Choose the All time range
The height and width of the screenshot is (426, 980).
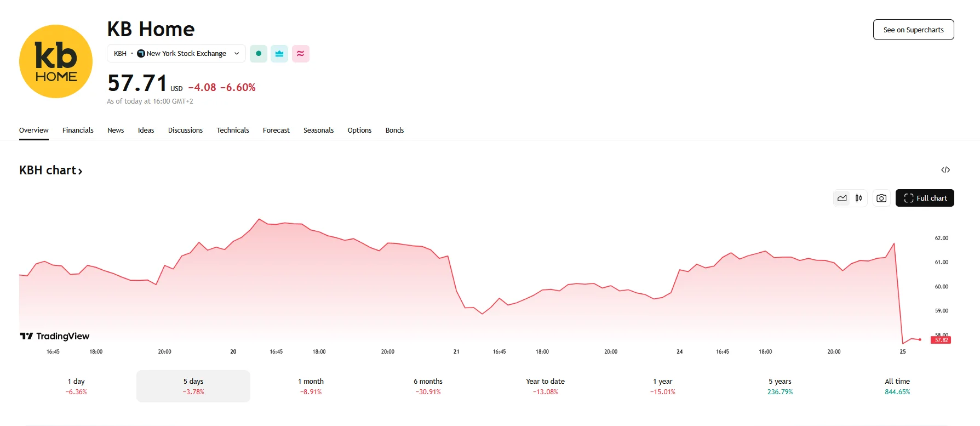coord(897,386)
